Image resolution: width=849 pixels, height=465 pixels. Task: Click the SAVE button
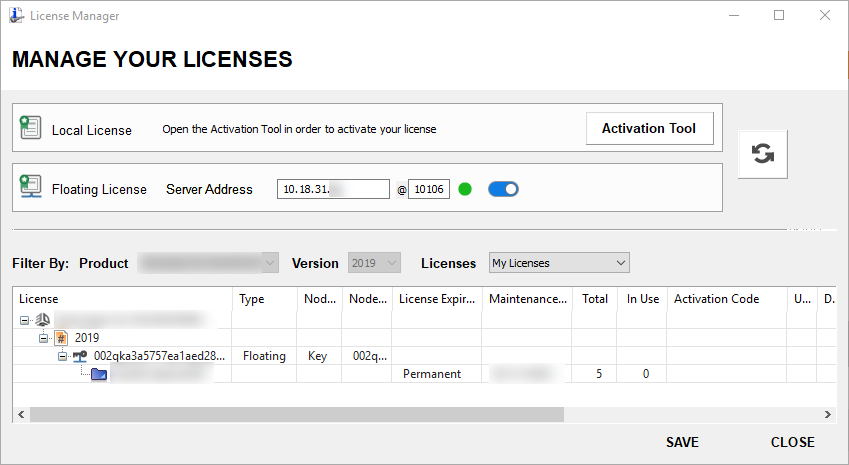pos(682,442)
